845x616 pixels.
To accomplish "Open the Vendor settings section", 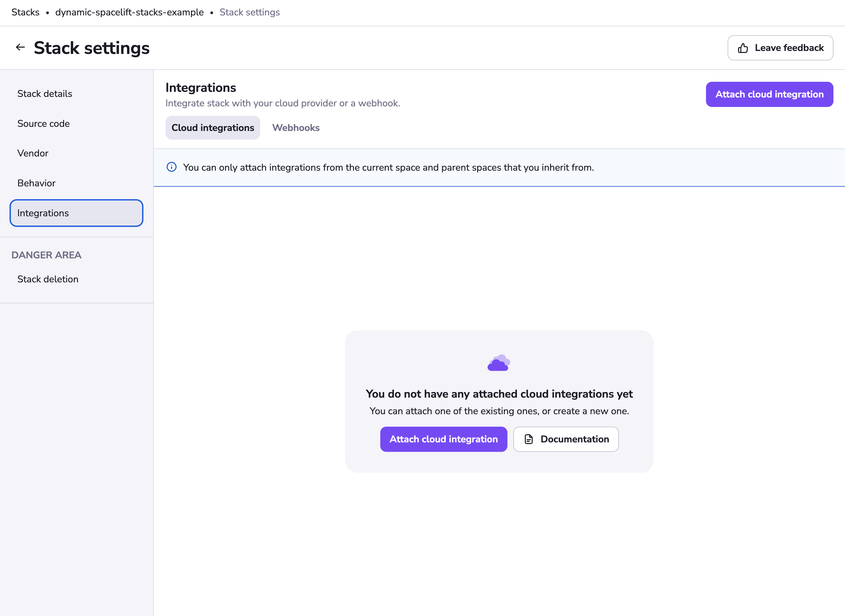I will tap(33, 153).
